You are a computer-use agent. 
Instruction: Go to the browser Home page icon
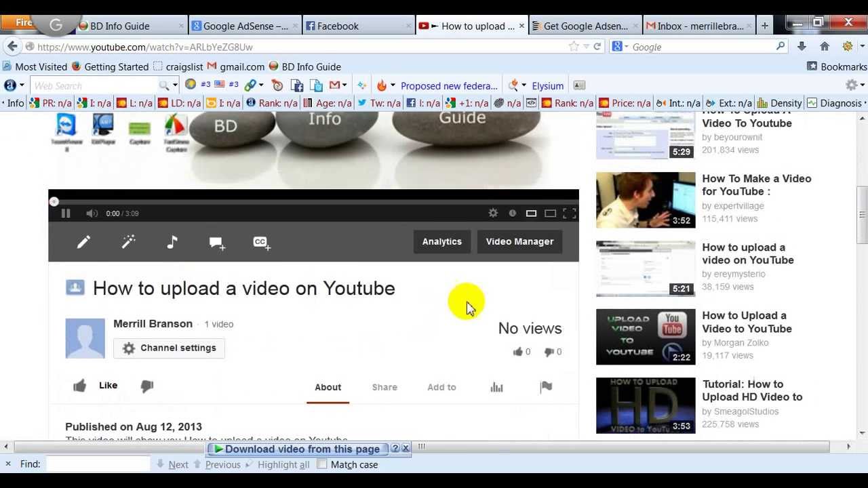point(825,46)
